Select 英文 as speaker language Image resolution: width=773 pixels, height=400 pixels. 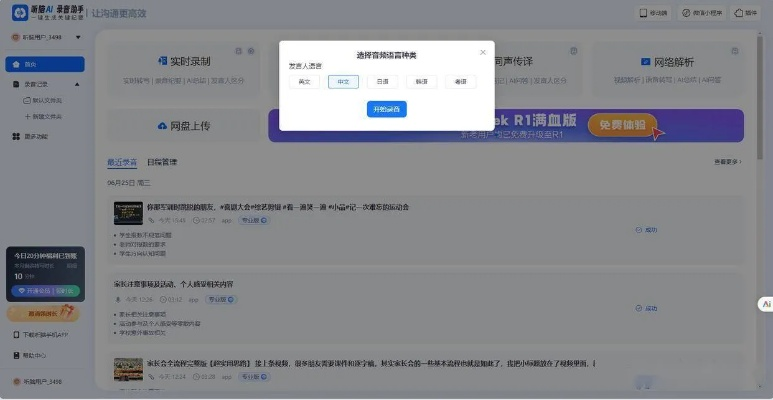pyautogui.click(x=304, y=82)
